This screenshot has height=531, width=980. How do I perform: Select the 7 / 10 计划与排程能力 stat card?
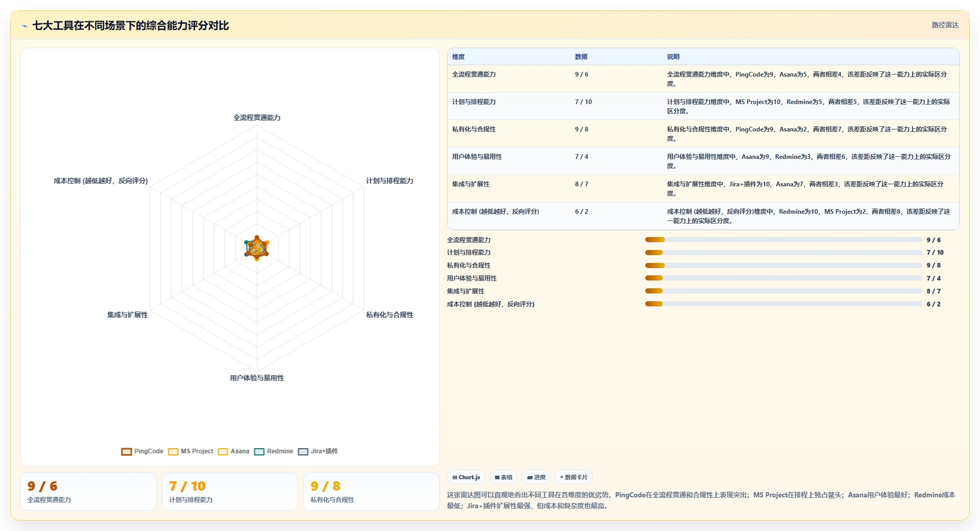[x=230, y=492]
